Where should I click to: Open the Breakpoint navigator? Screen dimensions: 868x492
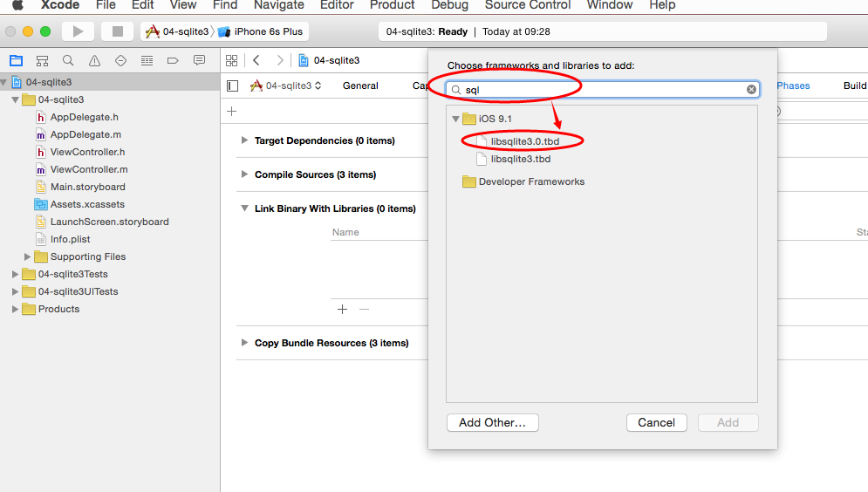click(173, 60)
